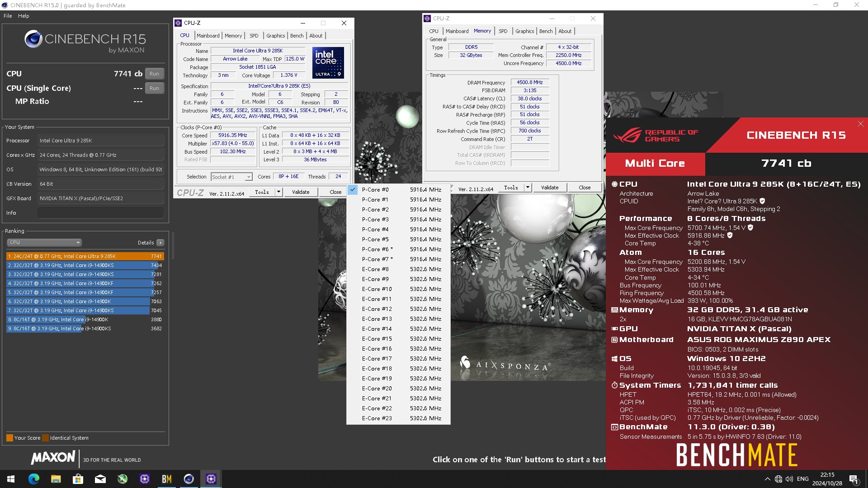
Task: Switch to second CPU-Z taskbar icon
Action: pos(211,479)
